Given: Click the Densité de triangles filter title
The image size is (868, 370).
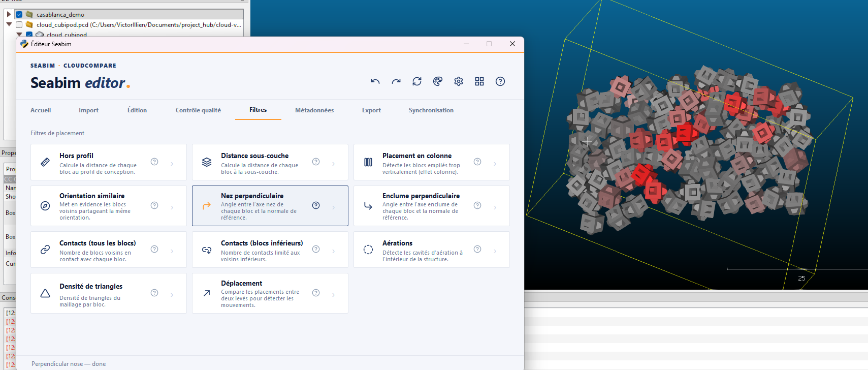Looking at the screenshot, I should [x=91, y=286].
